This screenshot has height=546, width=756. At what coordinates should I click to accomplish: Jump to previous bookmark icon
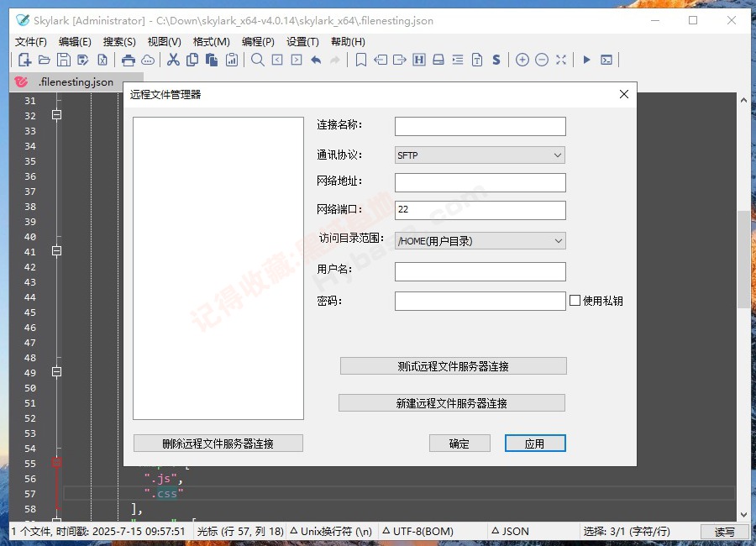tap(381, 60)
